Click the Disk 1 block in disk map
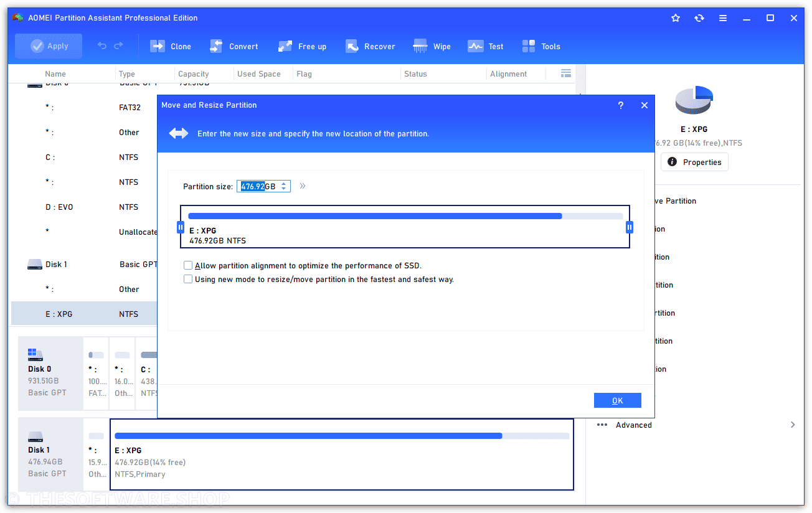 [x=50, y=454]
